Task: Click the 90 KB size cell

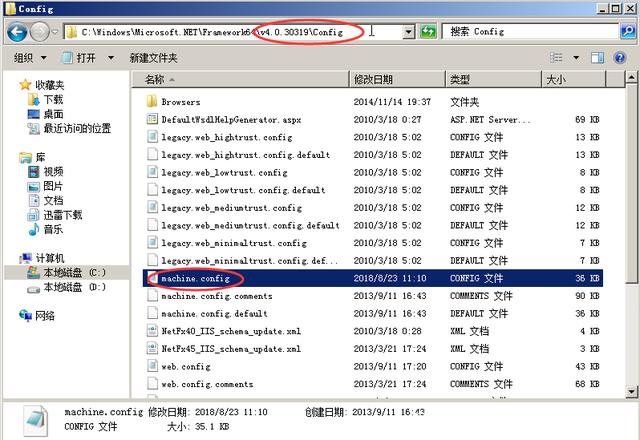Action: (x=587, y=296)
